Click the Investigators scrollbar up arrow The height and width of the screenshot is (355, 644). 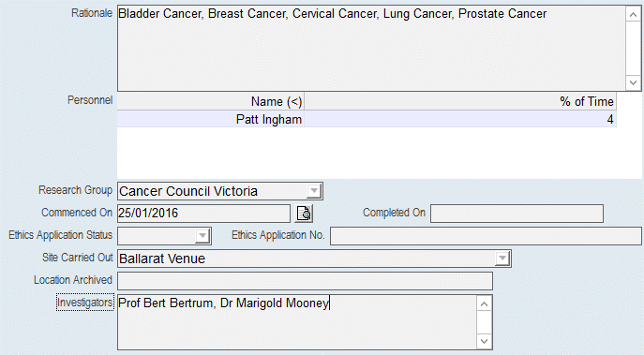pyautogui.click(x=484, y=303)
